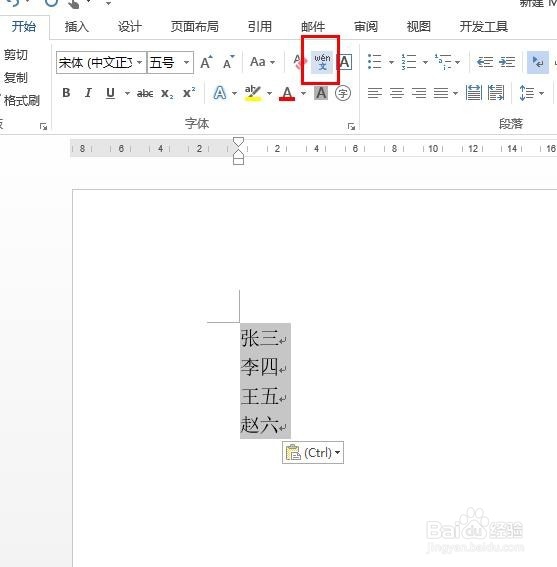Image resolution: width=557 pixels, height=567 pixels.
Task: Switch to 审阅 tab
Action: [x=366, y=26]
